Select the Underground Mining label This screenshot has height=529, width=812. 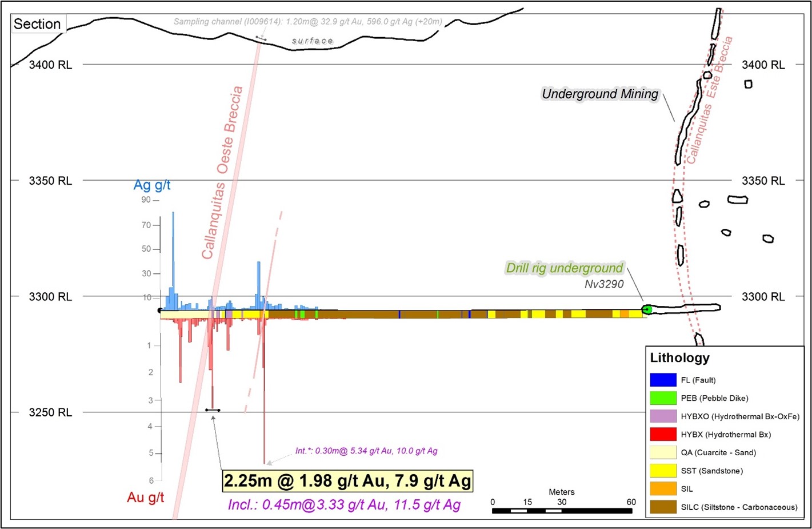point(600,94)
